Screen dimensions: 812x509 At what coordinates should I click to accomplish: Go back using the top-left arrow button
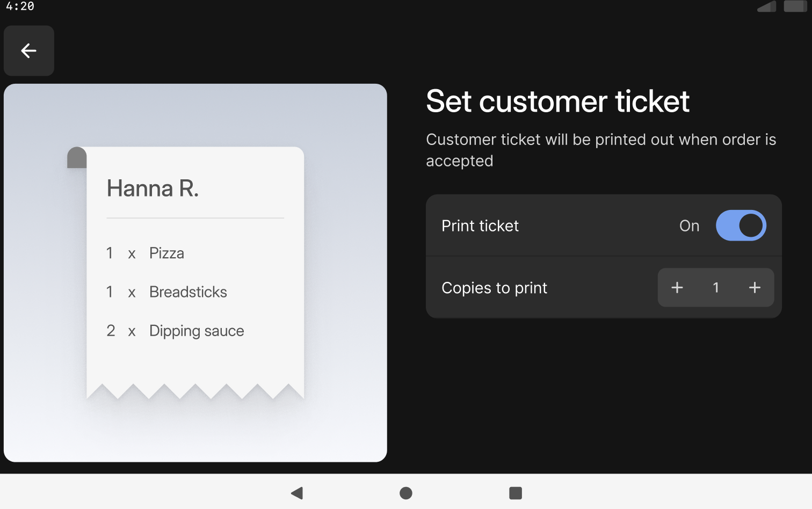point(29,51)
